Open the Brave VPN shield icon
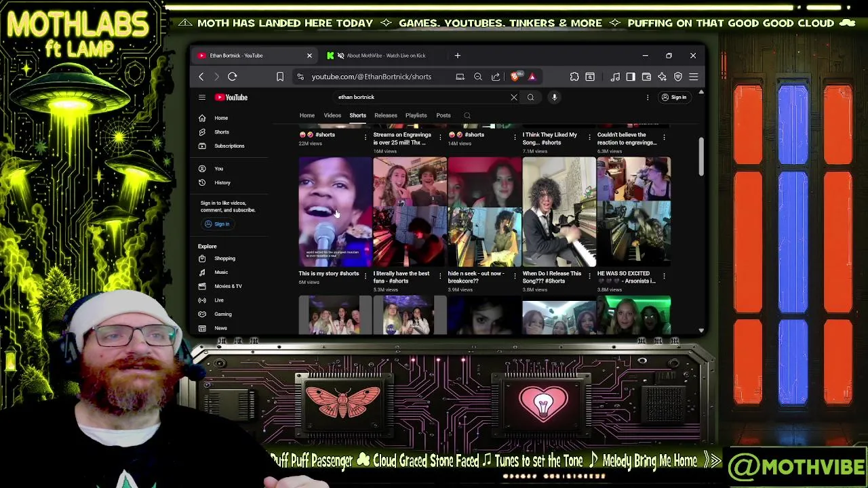The width and height of the screenshot is (868, 488). point(677,77)
